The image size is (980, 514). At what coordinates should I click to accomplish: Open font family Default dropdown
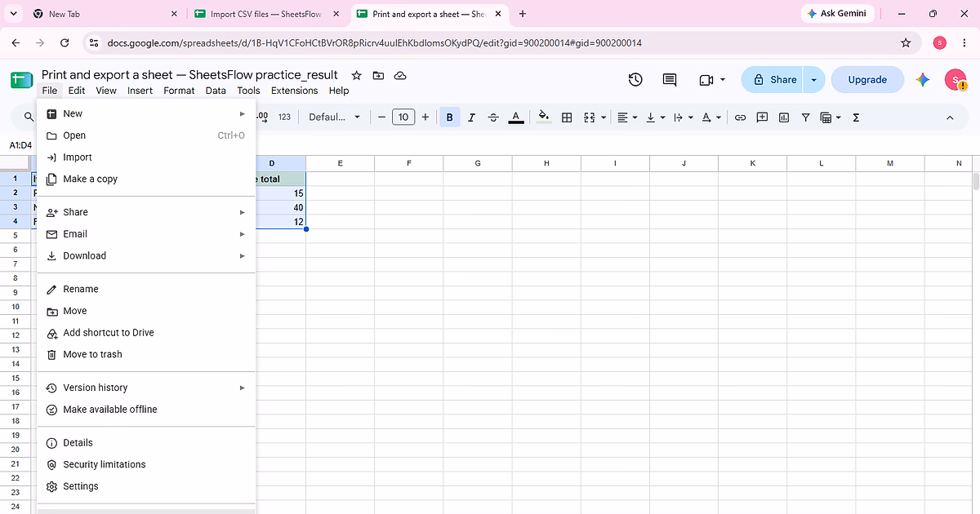(334, 117)
